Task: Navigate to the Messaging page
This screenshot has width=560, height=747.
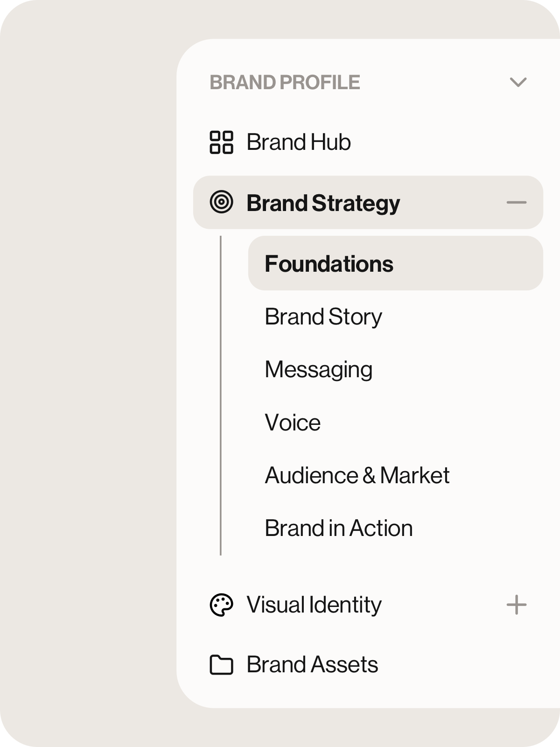Action: pos(319,369)
